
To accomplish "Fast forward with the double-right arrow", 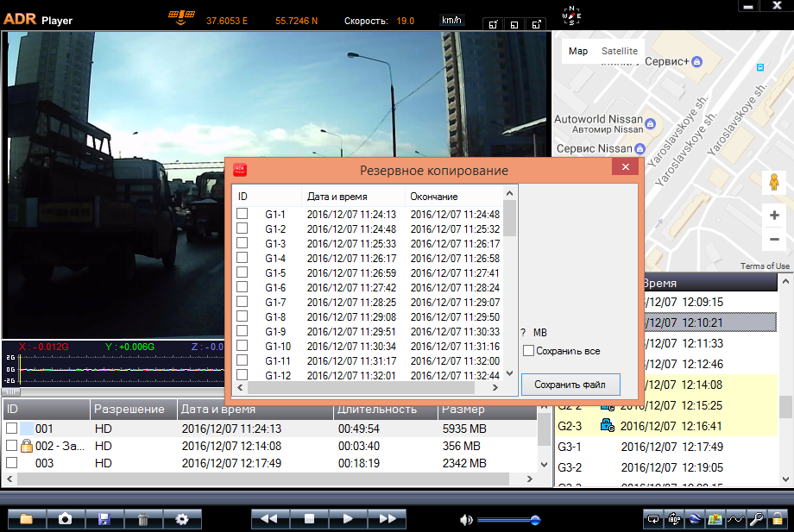I will [387, 519].
